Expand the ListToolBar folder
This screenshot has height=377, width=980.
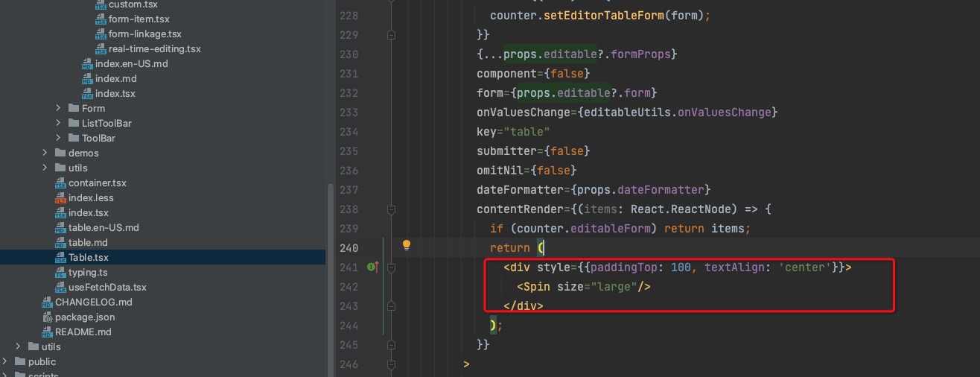click(58, 123)
